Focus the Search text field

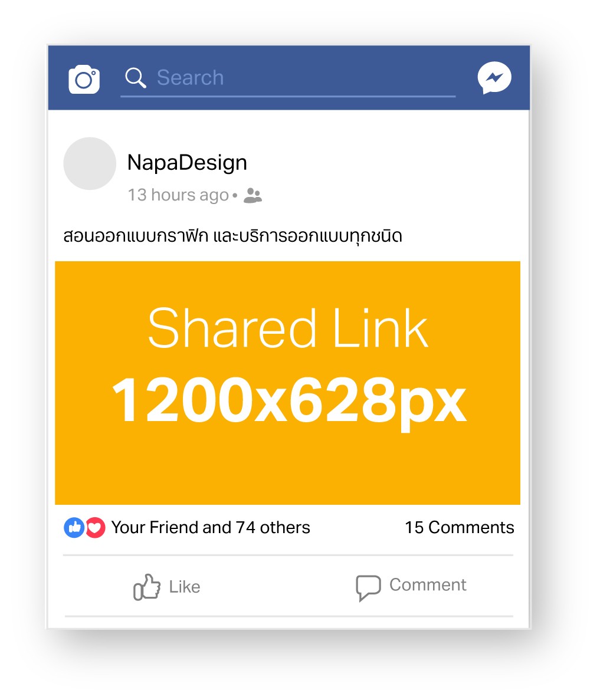(288, 79)
